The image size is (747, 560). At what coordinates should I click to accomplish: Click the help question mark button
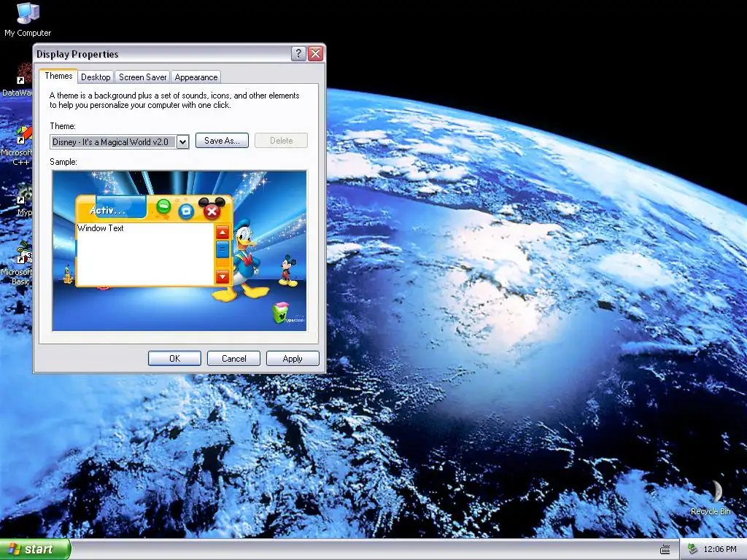tap(298, 53)
